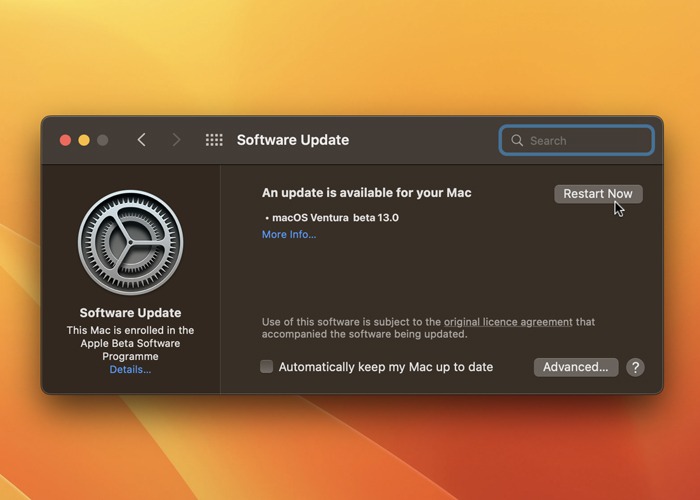This screenshot has width=700, height=500.
Task: Open the Advanced… options
Action: 576,367
